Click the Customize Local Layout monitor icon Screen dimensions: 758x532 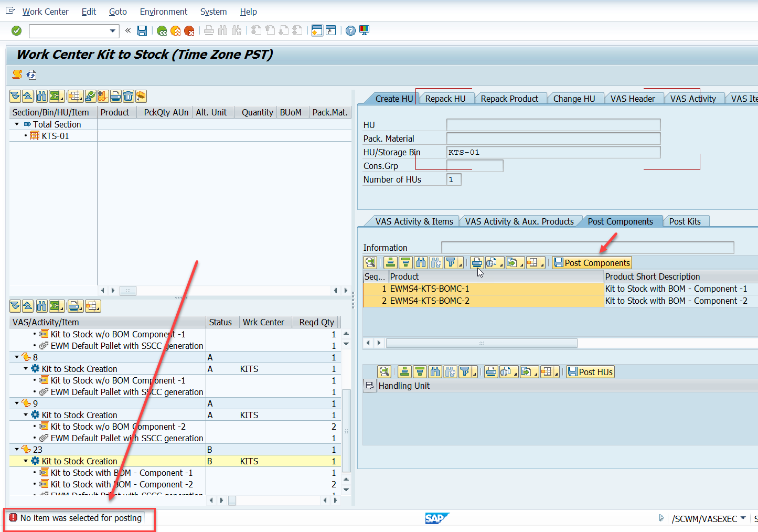tap(364, 30)
